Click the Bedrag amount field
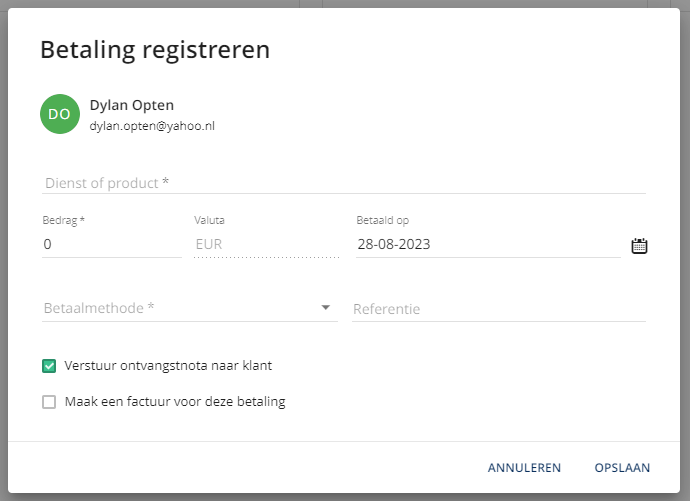 point(112,244)
